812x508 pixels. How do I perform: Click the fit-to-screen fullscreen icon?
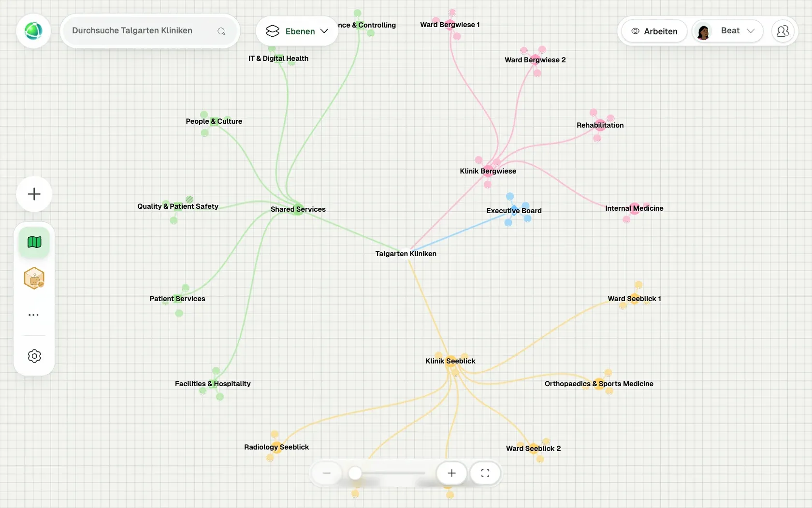click(x=485, y=473)
